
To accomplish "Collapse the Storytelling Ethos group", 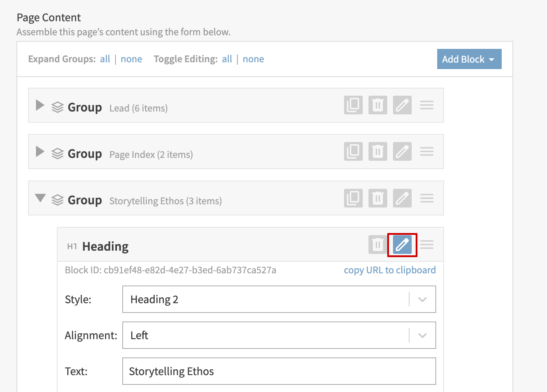I will tap(40, 198).
